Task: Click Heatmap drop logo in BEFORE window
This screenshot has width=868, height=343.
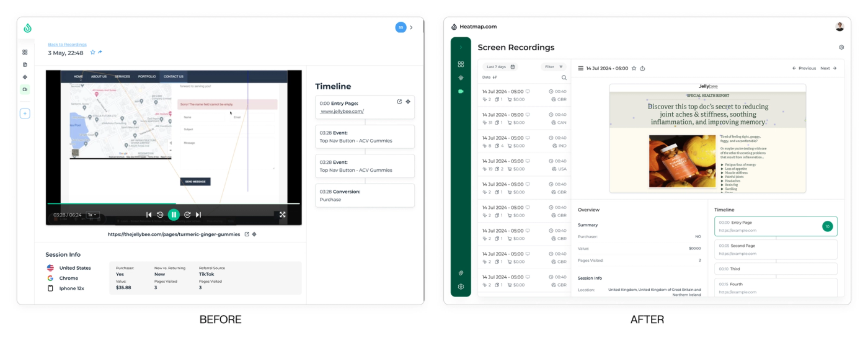Action: pos(27,28)
